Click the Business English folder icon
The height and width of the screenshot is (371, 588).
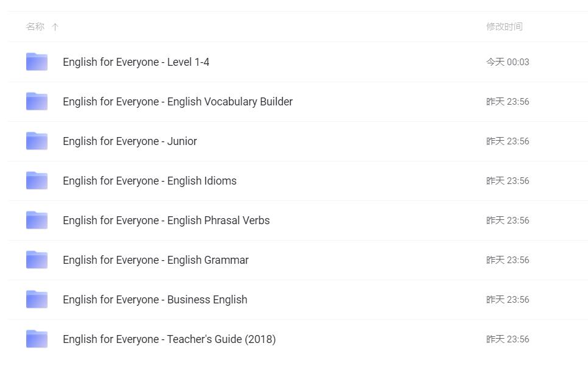(37, 299)
